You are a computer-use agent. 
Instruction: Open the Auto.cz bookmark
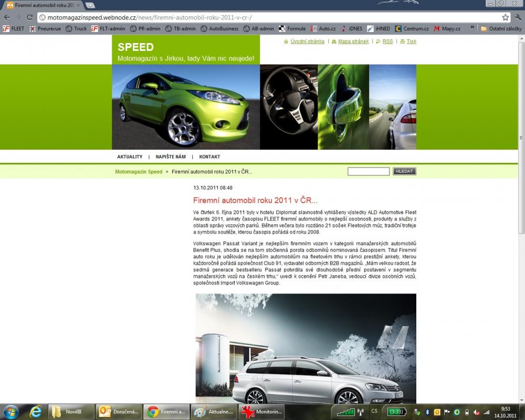[323, 29]
